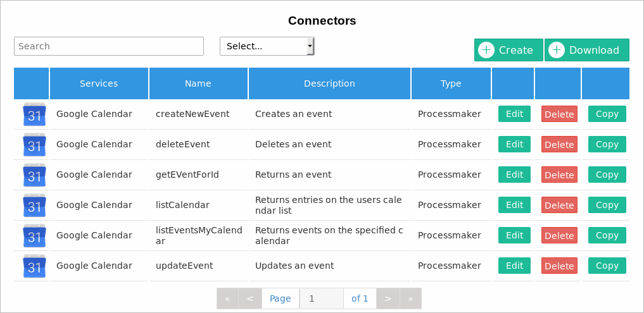The height and width of the screenshot is (313, 644).
Task: Click the Google Calendar icon for createNewEvent
Action: (34, 114)
